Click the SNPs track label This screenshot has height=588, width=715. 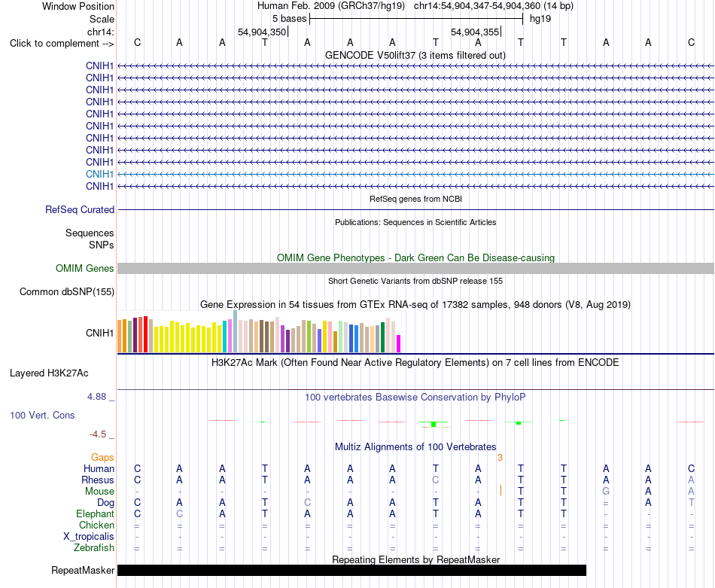102,245
